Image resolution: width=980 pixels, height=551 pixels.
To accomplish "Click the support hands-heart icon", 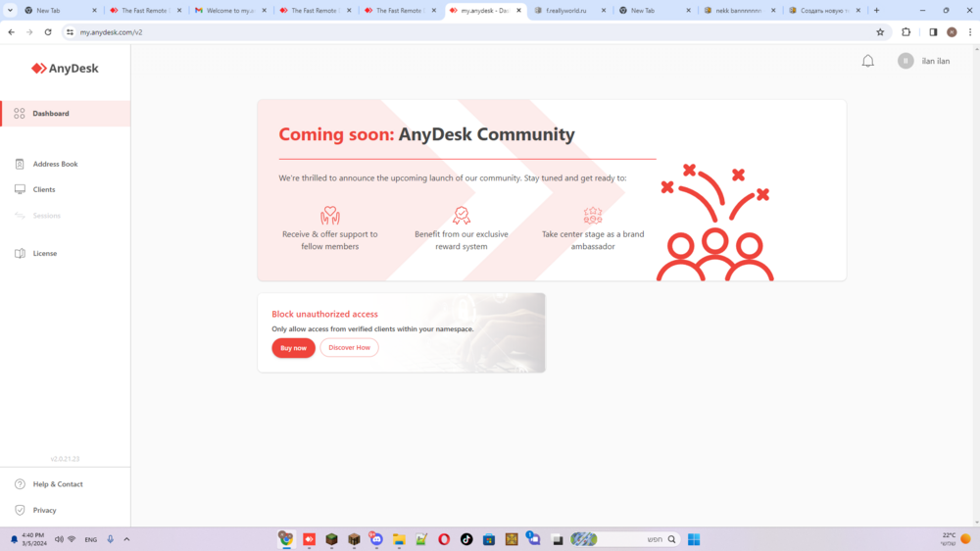I will point(330,215).
